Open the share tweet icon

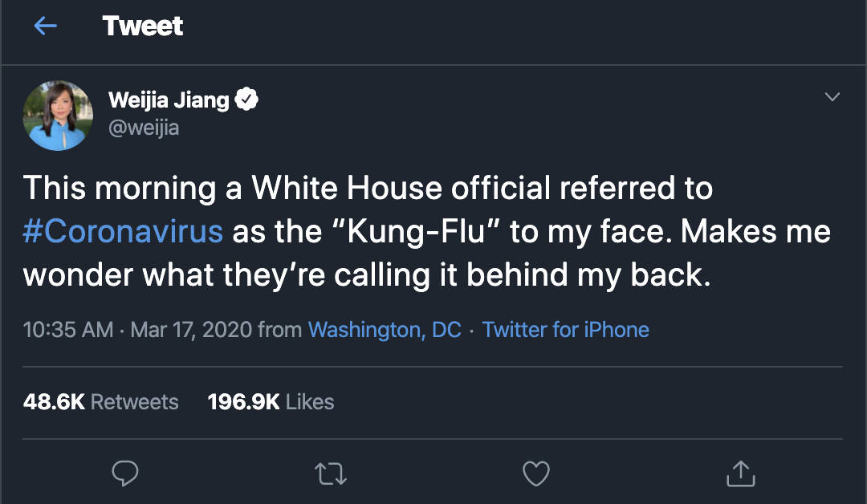point(739,474)
